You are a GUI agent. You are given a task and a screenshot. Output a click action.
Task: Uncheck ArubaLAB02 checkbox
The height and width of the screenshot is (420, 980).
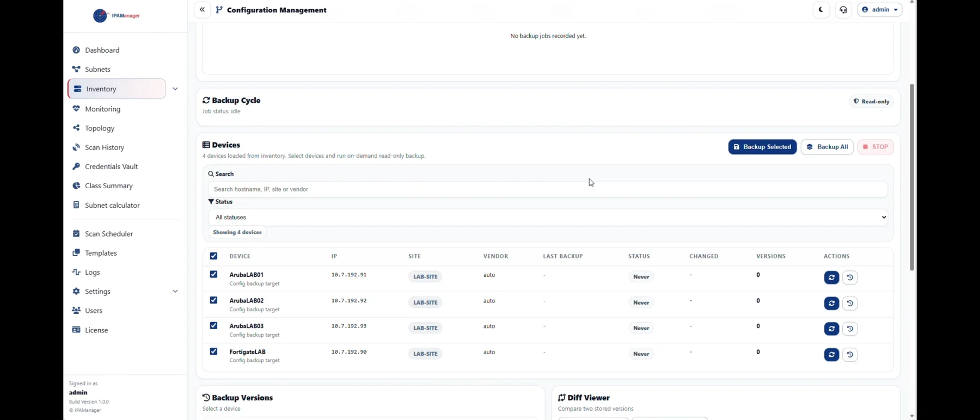click(213, 300)
